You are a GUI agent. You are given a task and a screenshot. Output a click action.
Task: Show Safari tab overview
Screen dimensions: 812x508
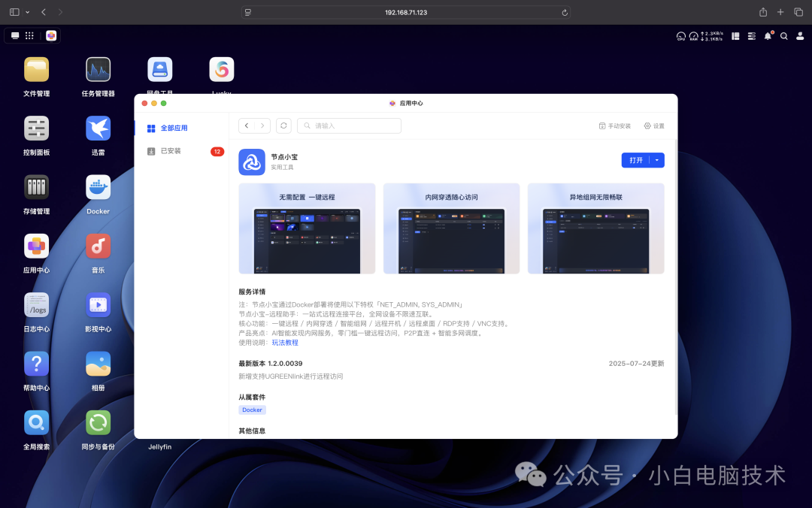tap(798, 12)
